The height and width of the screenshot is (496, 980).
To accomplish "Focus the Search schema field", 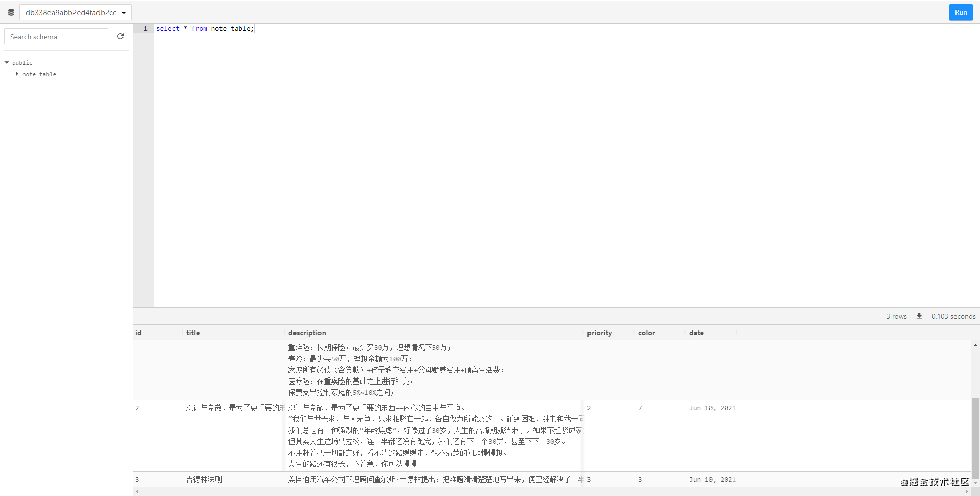I will (x=56, y=37).
